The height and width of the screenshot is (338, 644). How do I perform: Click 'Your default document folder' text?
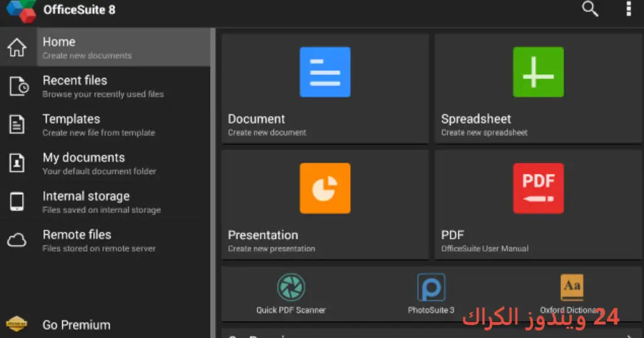coord(99,171)
